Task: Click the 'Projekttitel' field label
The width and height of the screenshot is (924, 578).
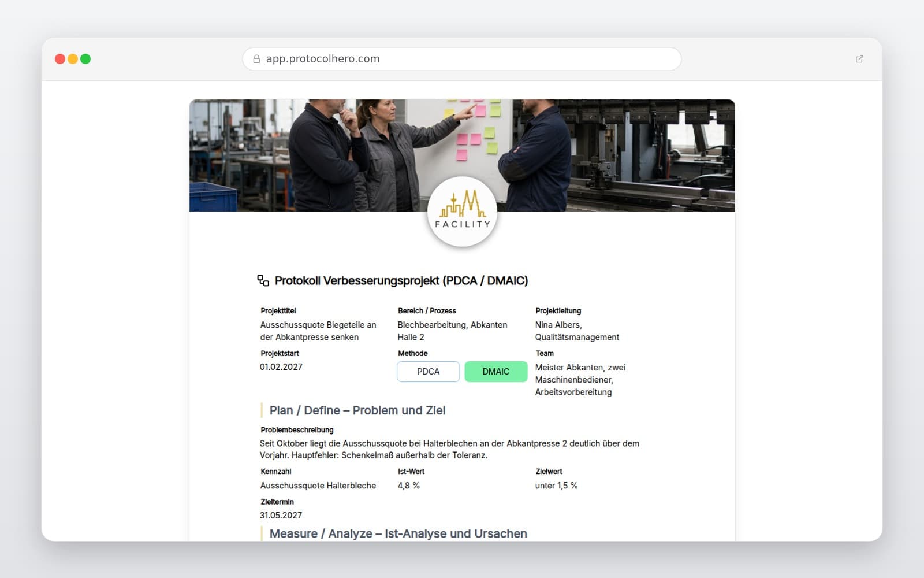Action: pos(278,311)
